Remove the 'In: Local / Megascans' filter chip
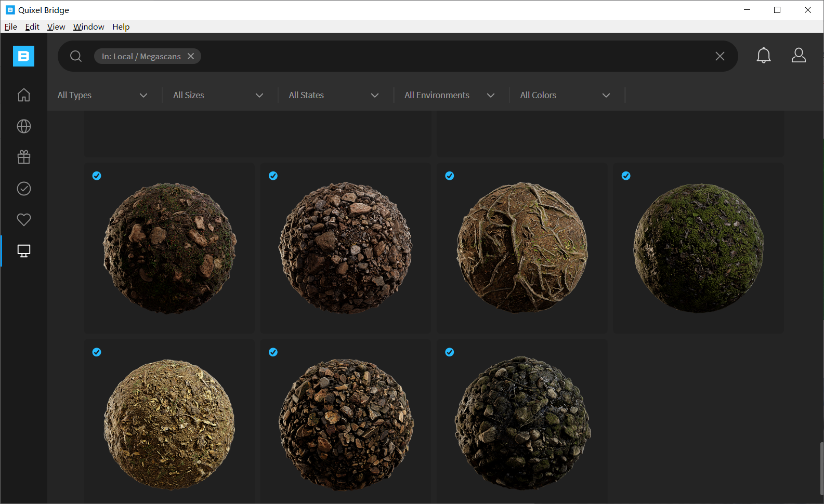 pos(191,56)
